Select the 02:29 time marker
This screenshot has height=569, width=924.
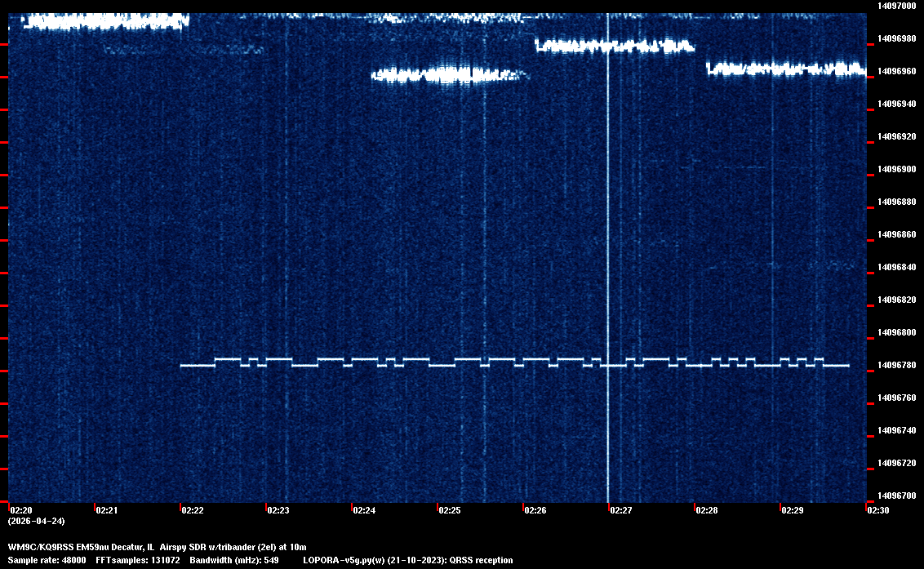click(793, 510)
